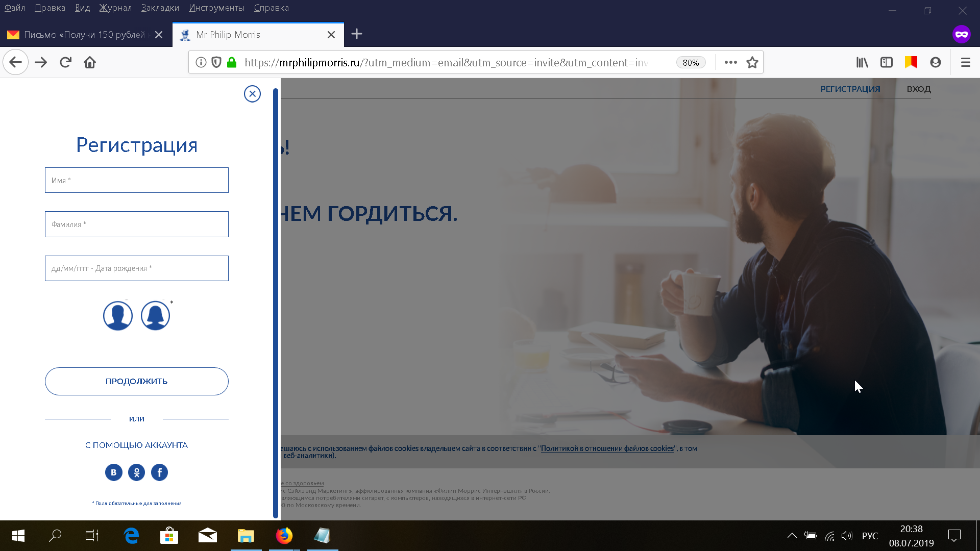Open the volume control in tray
The height and width of the screenshot is (551, 980).
(847, 536)
